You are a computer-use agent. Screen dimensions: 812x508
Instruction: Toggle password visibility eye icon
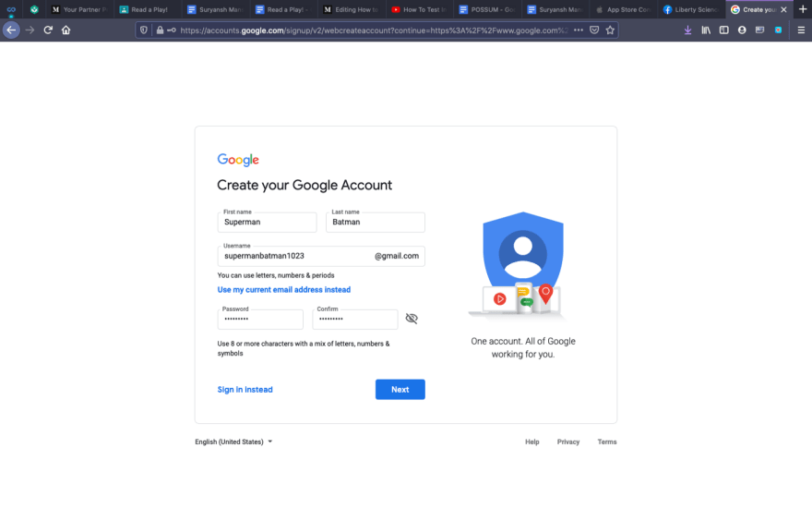412,319
